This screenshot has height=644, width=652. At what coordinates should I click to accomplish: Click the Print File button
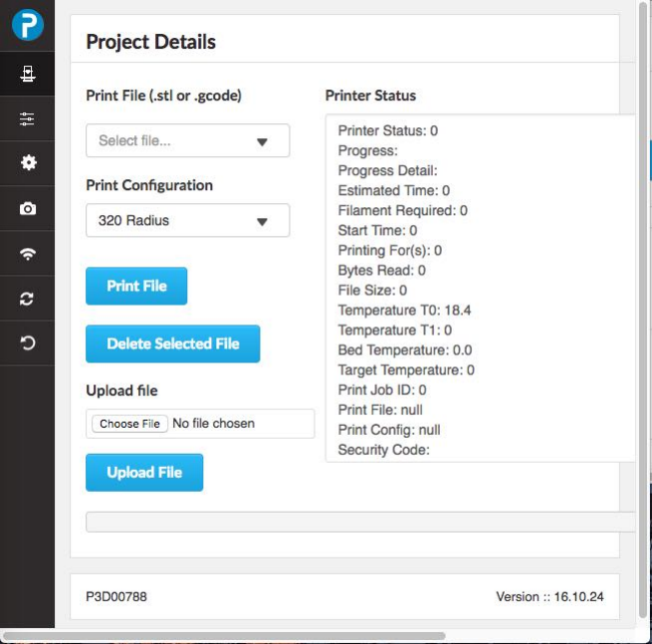pyautogui.click(x=136, y=286)
